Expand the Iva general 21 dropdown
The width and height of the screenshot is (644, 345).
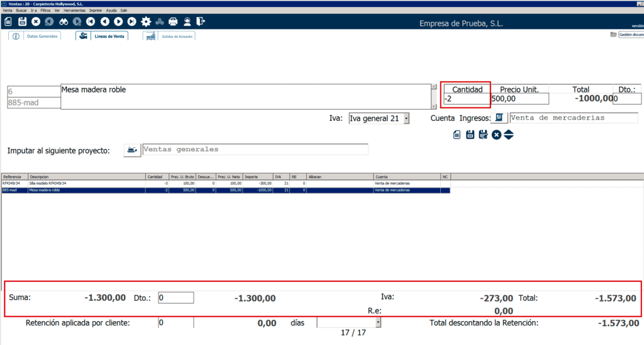click(x=406, y=118)
